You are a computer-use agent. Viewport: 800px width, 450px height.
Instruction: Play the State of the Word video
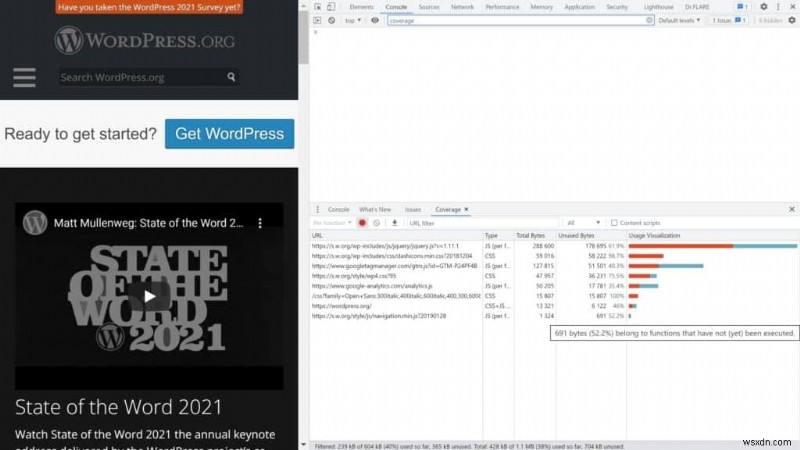[x=149, y=296]
